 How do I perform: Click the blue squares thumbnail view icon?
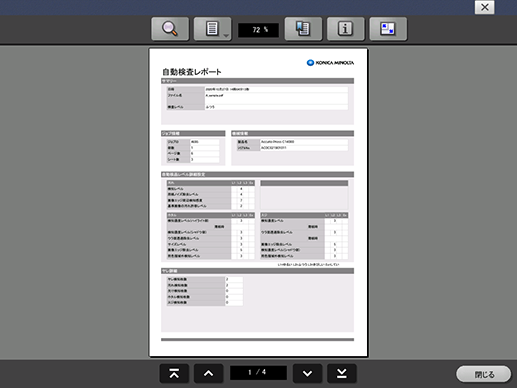388,29
